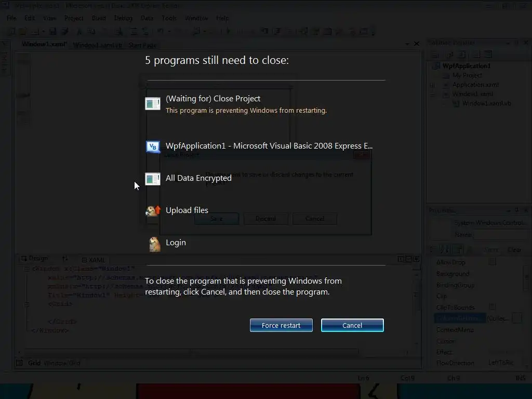
Task: Click Discard in the Close Project dialog
Action: coord(265,219)
